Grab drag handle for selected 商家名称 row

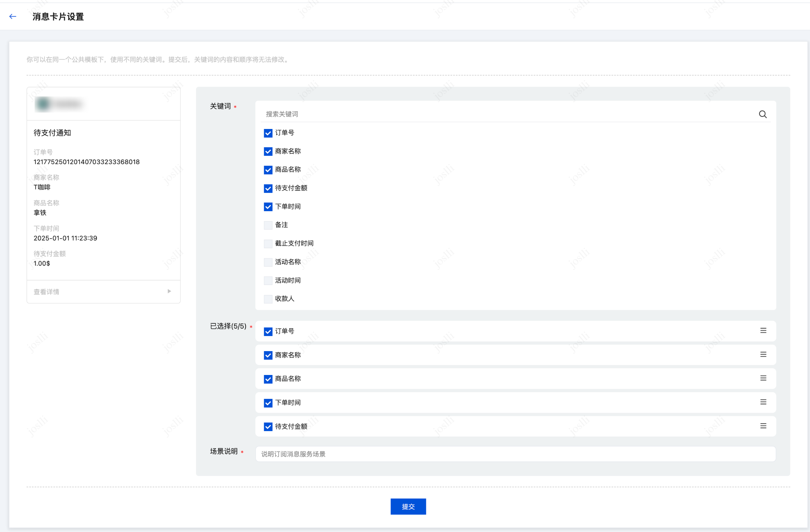point(763,354)
